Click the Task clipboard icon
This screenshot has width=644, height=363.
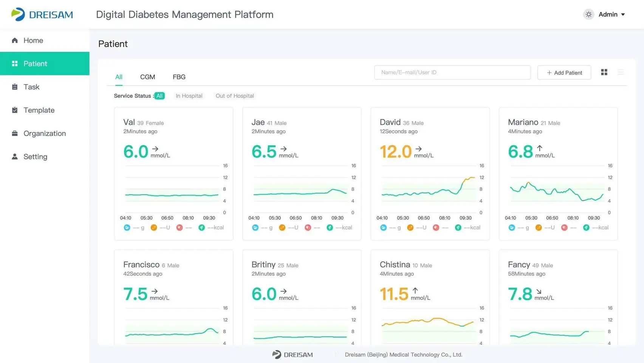point(15,87)
